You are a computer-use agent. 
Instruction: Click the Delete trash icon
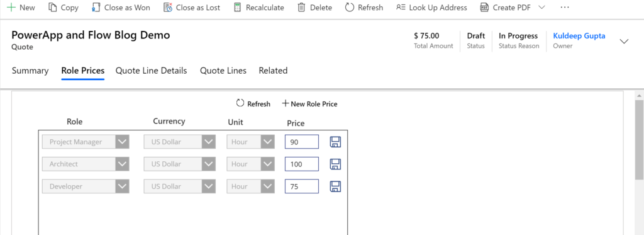pyautogui.click(x=301, y=8)
